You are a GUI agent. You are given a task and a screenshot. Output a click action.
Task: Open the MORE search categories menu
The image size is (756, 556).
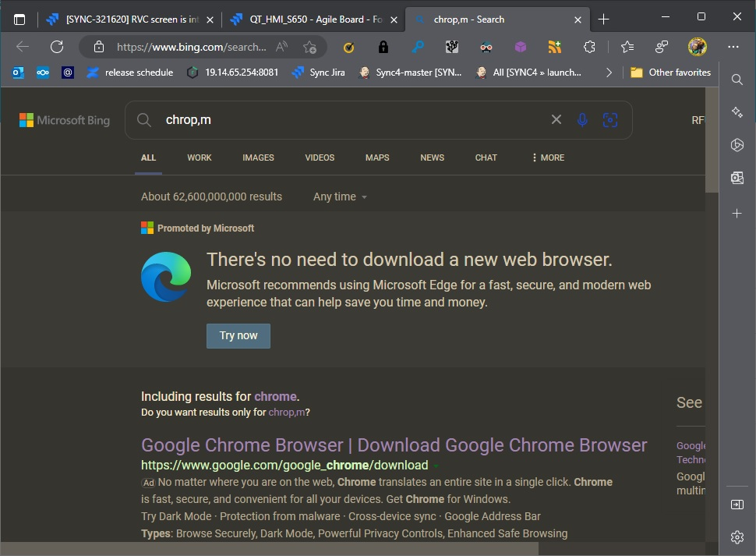(x=548, y=158)
